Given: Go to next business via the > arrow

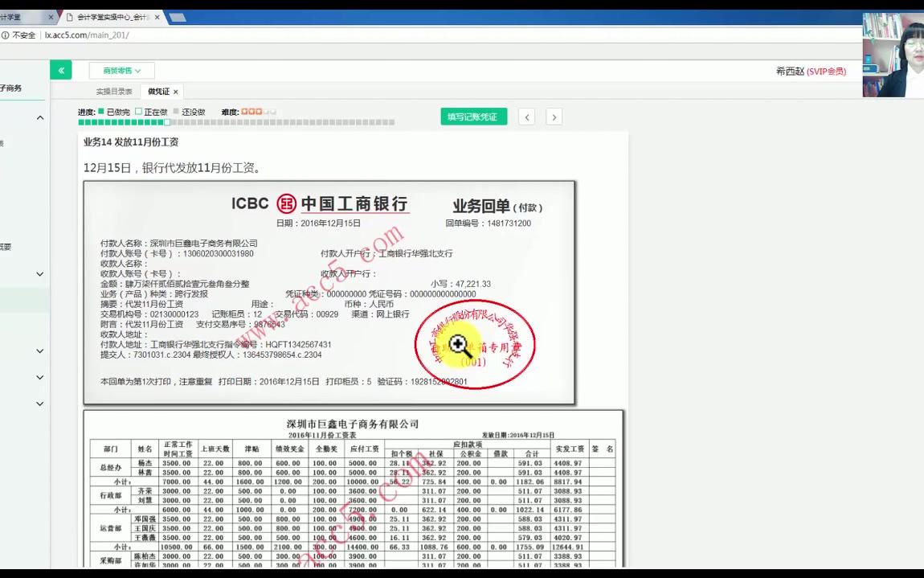Looking at the screenshot, I should click(x=554, y=117).
